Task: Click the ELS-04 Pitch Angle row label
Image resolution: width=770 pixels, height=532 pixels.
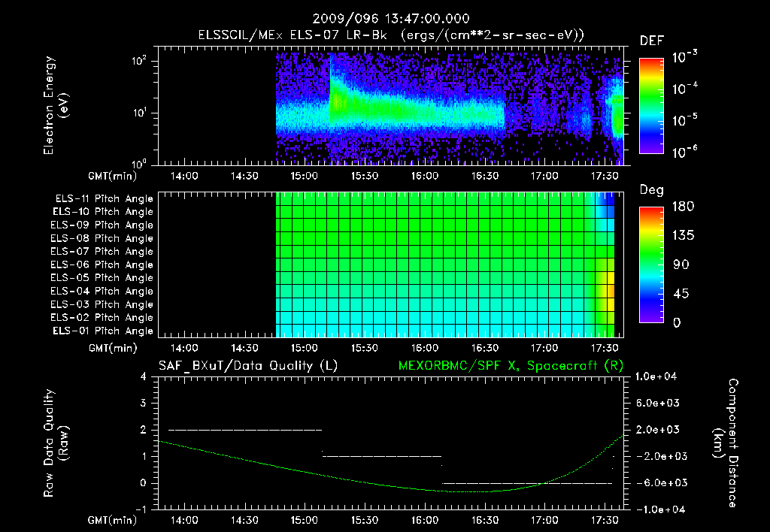Action: point(102,291)
